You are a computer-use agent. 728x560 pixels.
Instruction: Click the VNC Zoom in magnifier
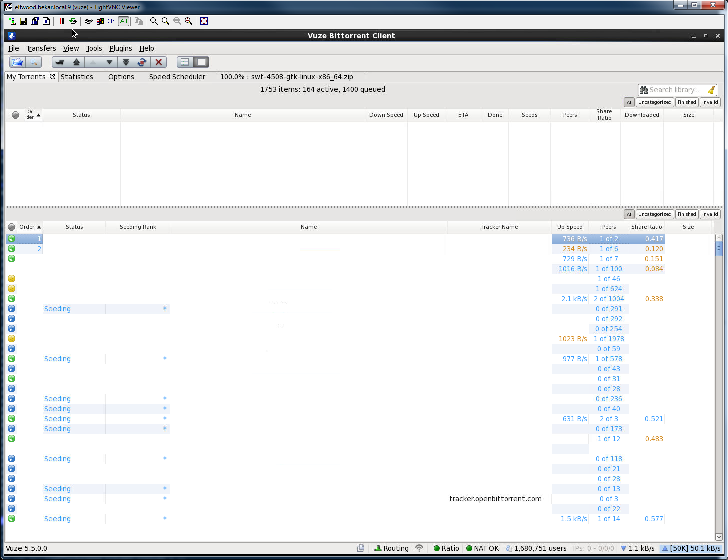(x=154, y=21)
